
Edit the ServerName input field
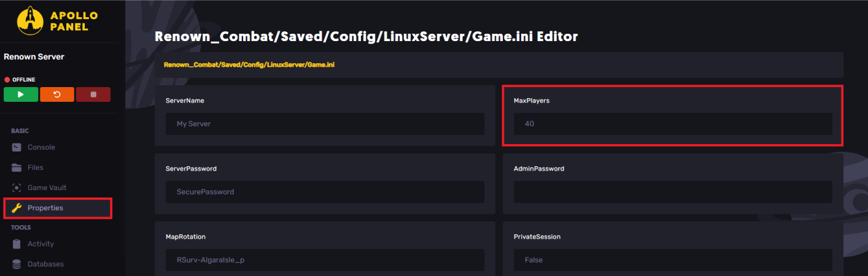325,124
